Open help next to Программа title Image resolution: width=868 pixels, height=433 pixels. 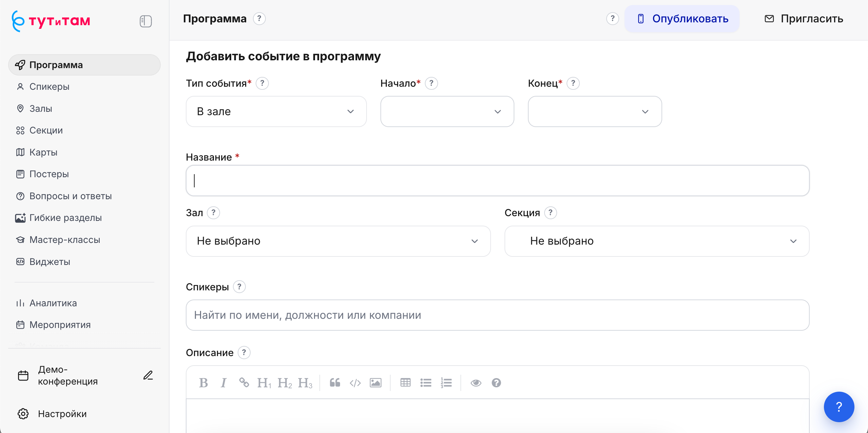[x=259, y=18]
